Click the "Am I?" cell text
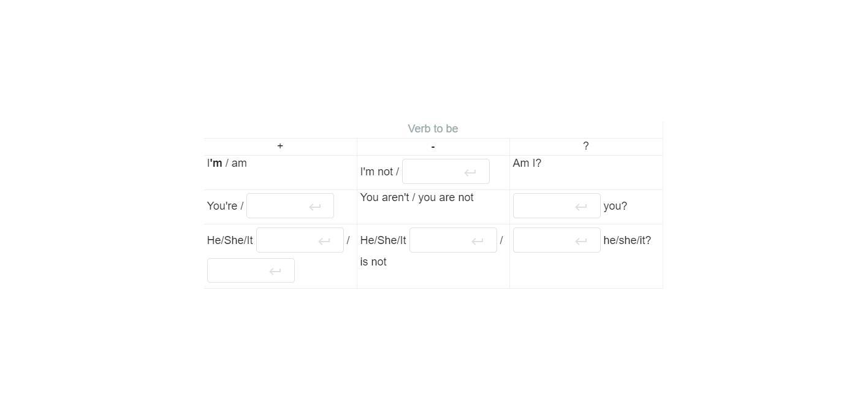868x412 pixels. (527, 163)
